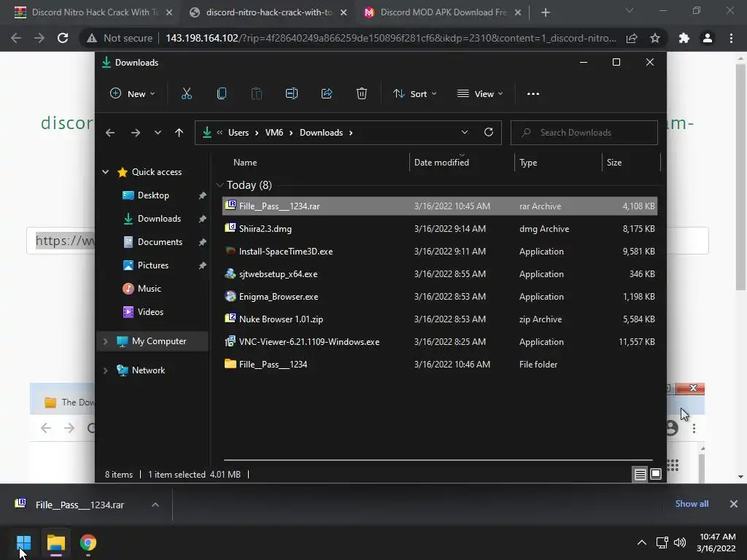Bookmark this page with the star icon
This screenshot has width=747, height=560.
tap(655, 38)
